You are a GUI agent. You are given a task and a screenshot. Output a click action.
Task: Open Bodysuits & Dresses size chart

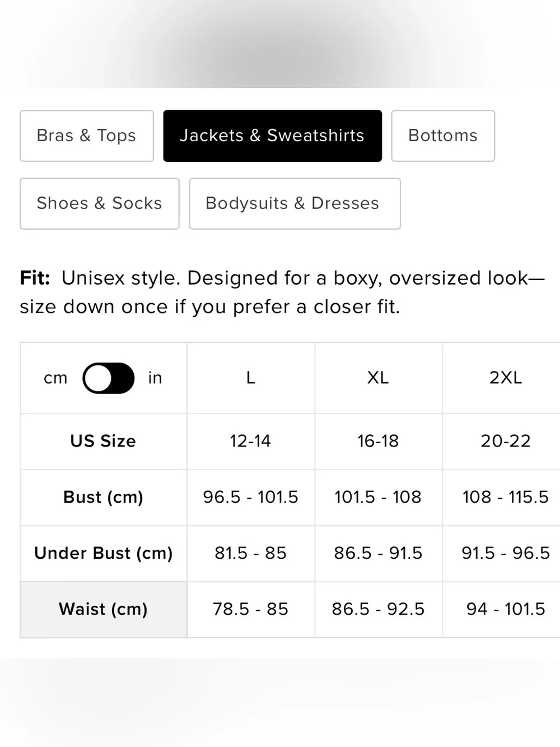(x=295, y=203)
